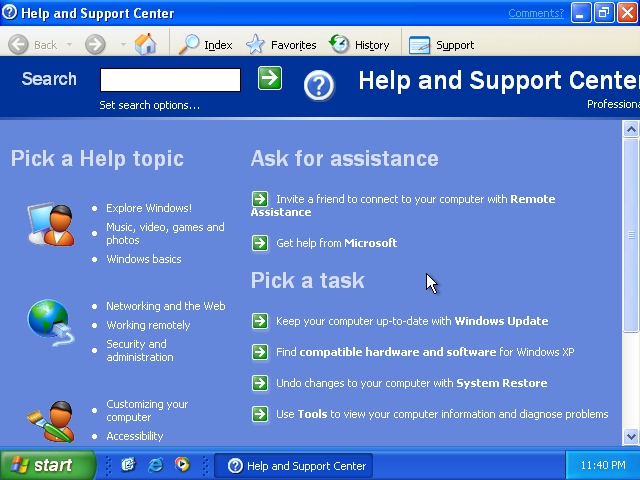Screen dimensions: 640x480
Task: Open the Back history dropdown arrow
Action: pyautogui.click(x=69, y=44)
